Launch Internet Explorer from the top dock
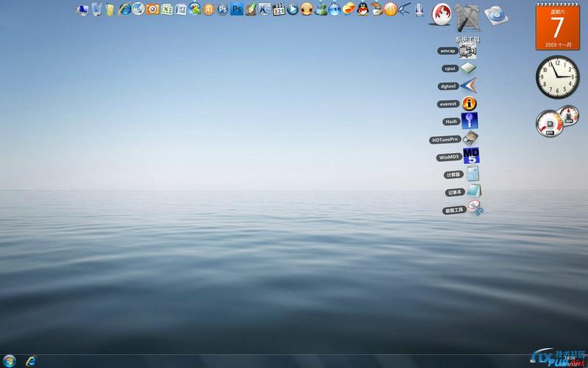588x368 pixels. [124, 9]
